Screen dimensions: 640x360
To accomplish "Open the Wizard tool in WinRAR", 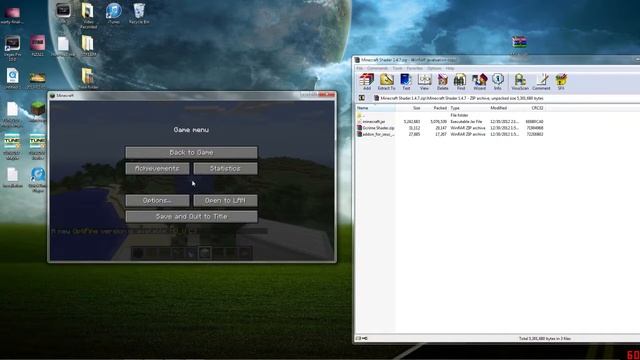I will point(479,82).
